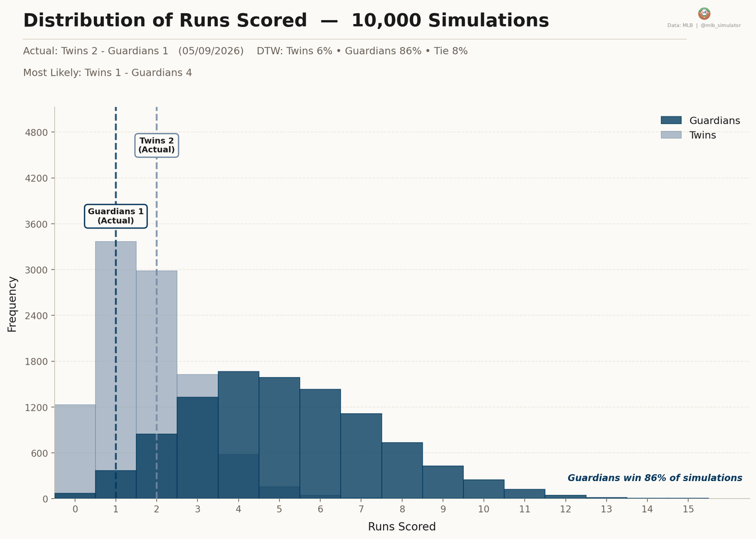Click the Guardians bar at 7 runs
756x539 pixels.
click(x=361, y=456)
